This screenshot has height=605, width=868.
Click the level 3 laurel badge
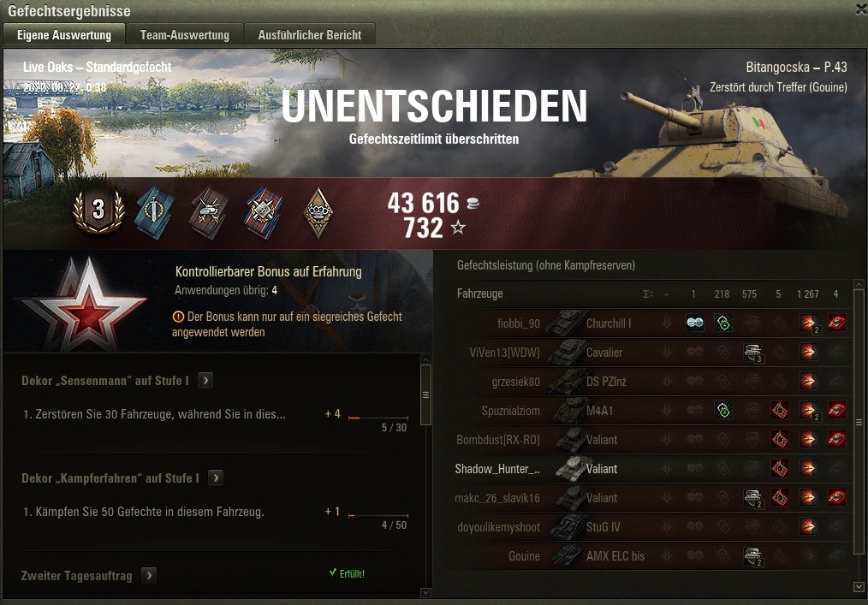pos(98,211)
